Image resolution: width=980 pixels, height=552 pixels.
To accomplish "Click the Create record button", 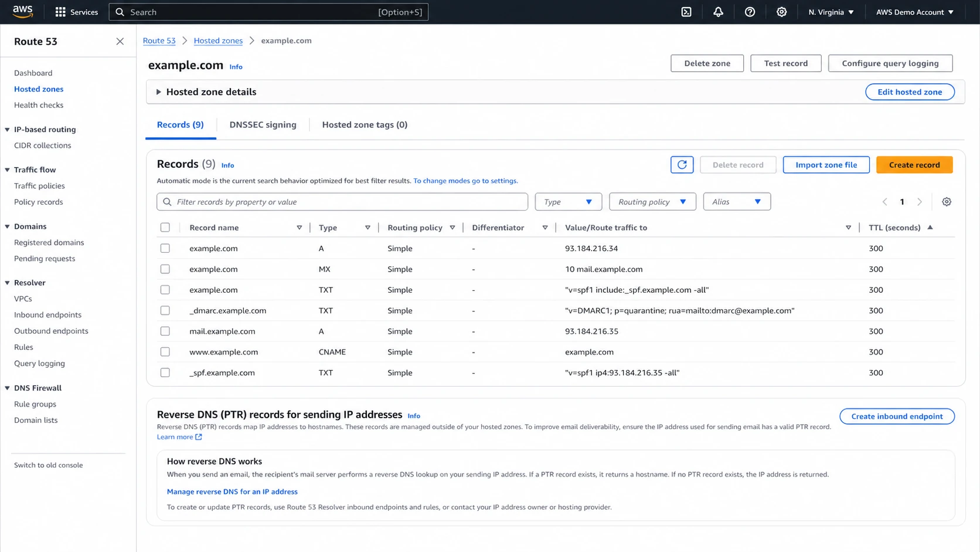I will pyautogui.click(x=914, y=165).
